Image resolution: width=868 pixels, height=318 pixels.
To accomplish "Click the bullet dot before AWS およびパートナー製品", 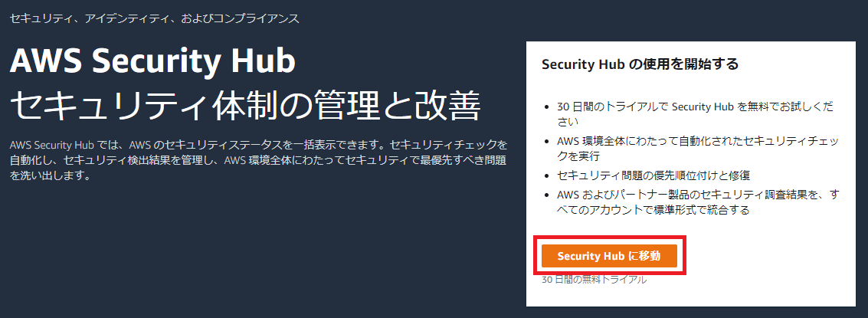I will coord(545,195).
